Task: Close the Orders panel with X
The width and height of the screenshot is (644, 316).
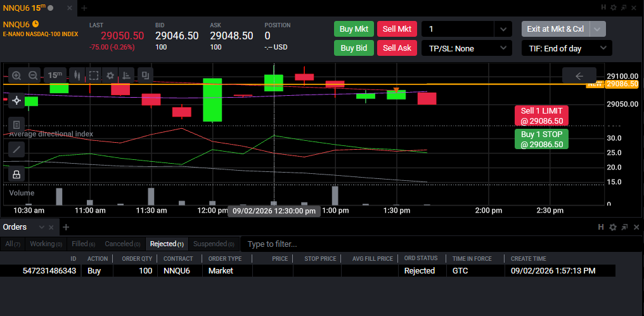Action: (x=636, y=227)
